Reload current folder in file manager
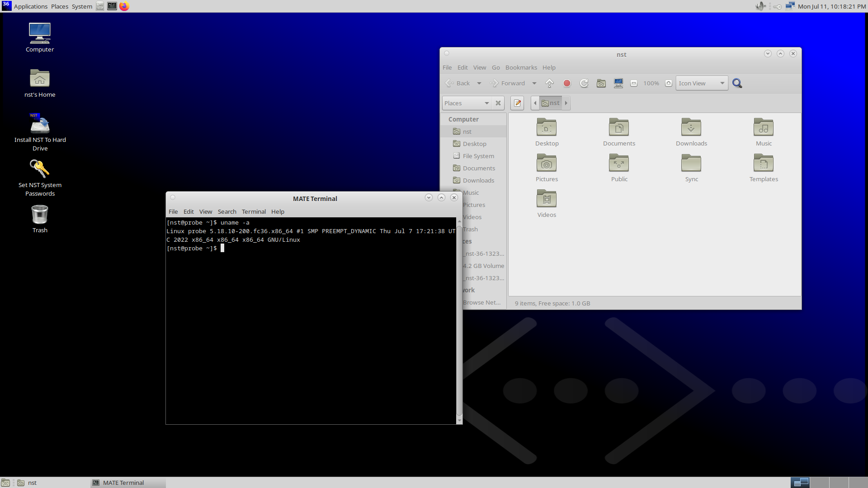Image resolution: width=868 pixels, height=488 pixels. tap(584, 83)
